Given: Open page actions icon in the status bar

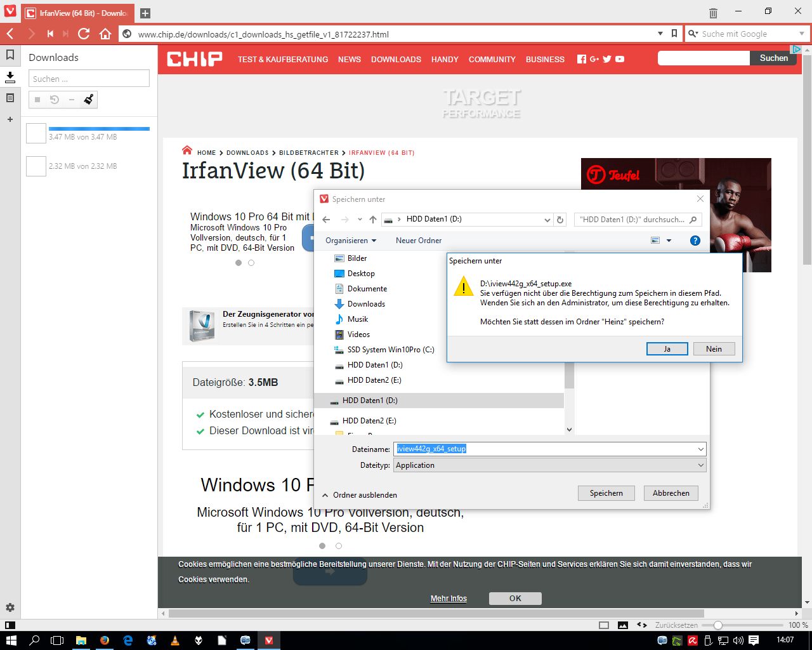Looking at the screenshot, I should 642,625.
